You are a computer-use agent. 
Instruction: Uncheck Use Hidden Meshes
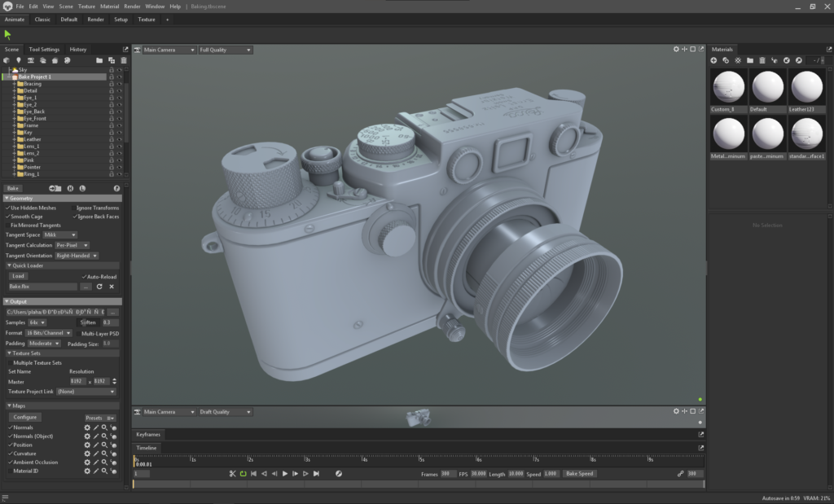point(8,208)
